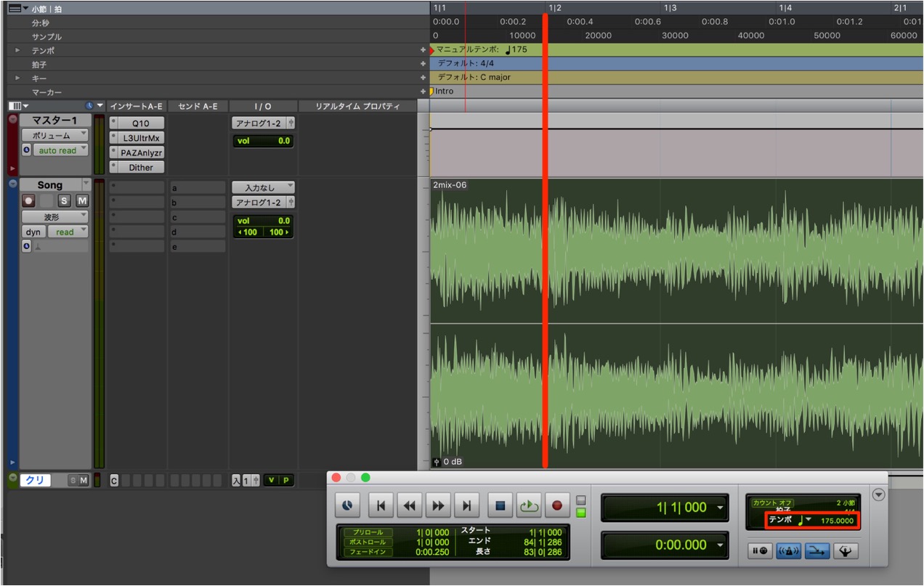Click the red Record button in transport

(557, 505)
